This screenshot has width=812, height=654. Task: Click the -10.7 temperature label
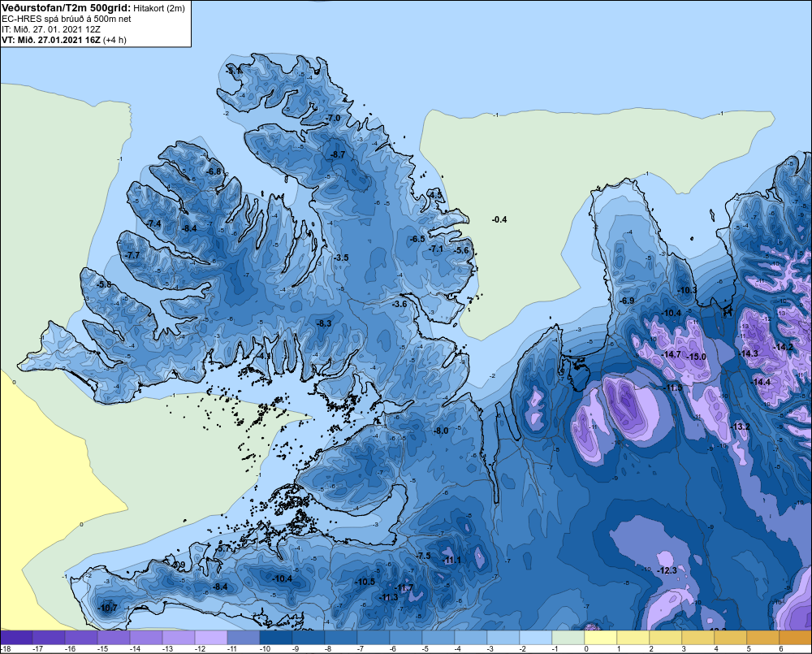pyautogui.click(x=108, y=609)
